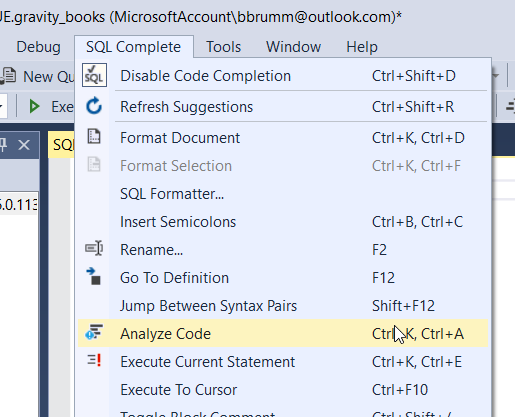
Task: Open SQL Formatter… dialog entry
Action: [x=283, y=194]
